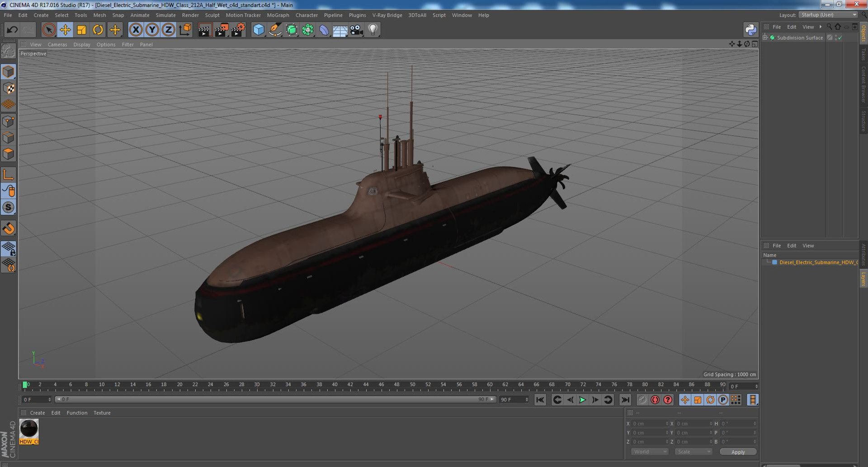Add a Cube primitive object
Viewport: 868px width, 467px height.
pyautogui.click(x=259, y=30)
